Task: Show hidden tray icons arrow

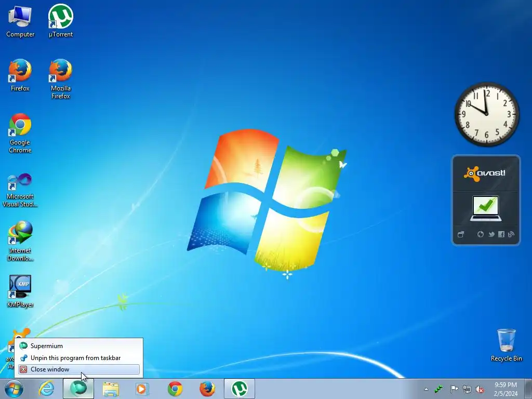Action: coord(426,389)
